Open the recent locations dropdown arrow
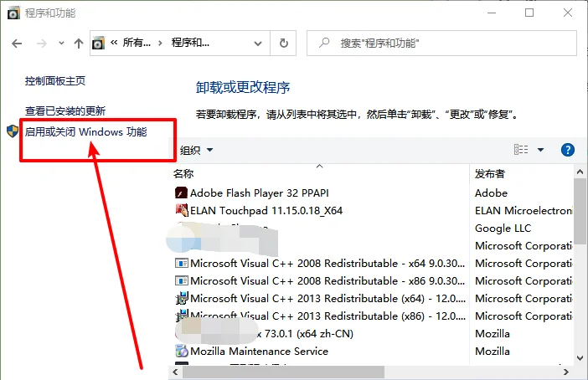 click(61, 44)
